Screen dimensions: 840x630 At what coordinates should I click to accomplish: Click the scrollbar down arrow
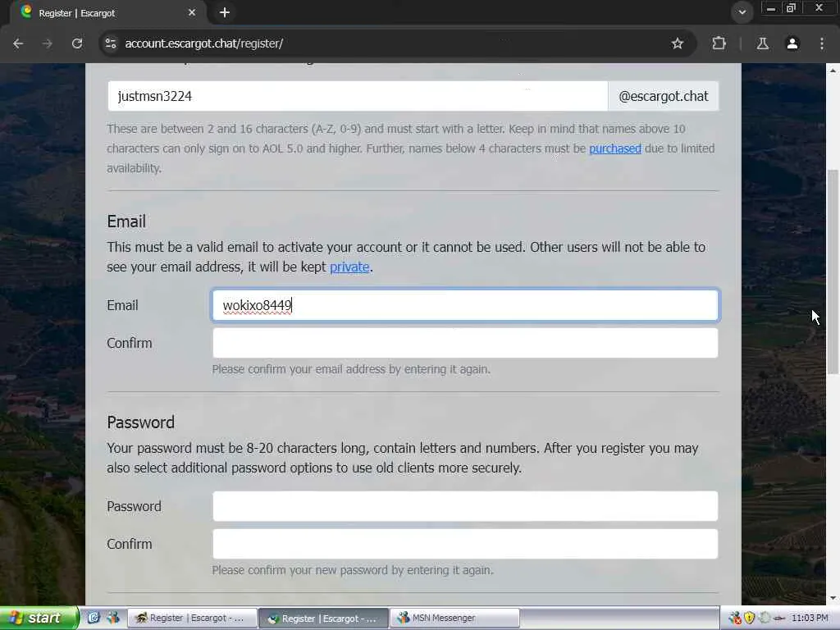pyautogui.click(x=833, y=598)
